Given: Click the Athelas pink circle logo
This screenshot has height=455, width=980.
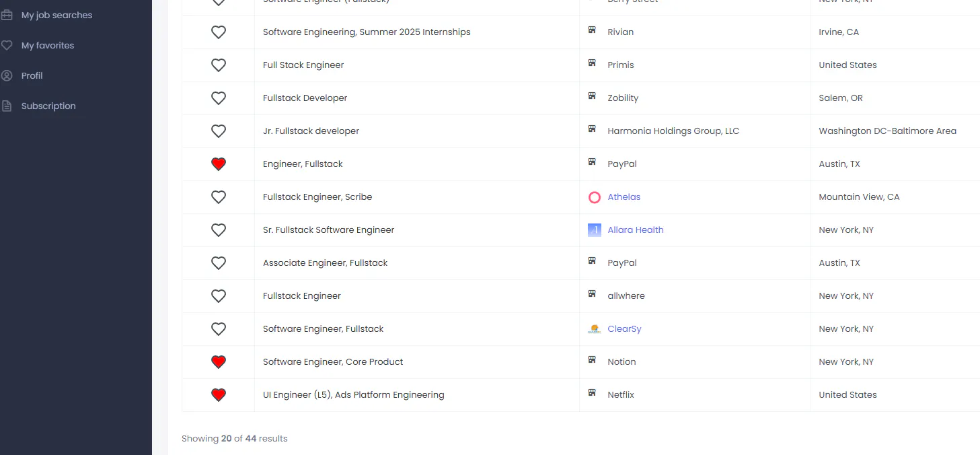Looking at the screenshot, I should (x=595, y=197).
